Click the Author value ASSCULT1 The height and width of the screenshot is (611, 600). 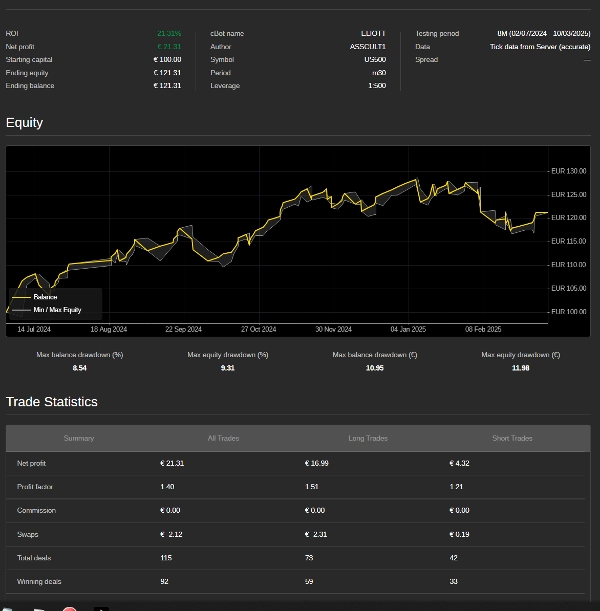point(367,47)
